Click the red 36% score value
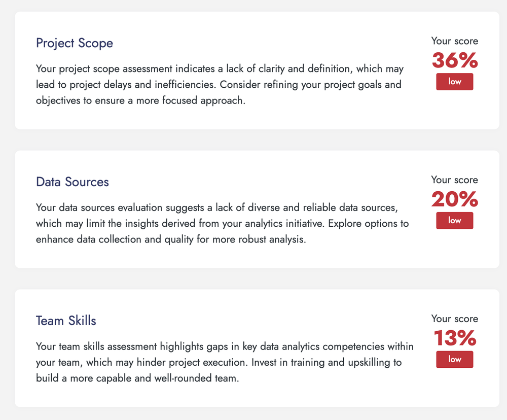 coord(455,61)
